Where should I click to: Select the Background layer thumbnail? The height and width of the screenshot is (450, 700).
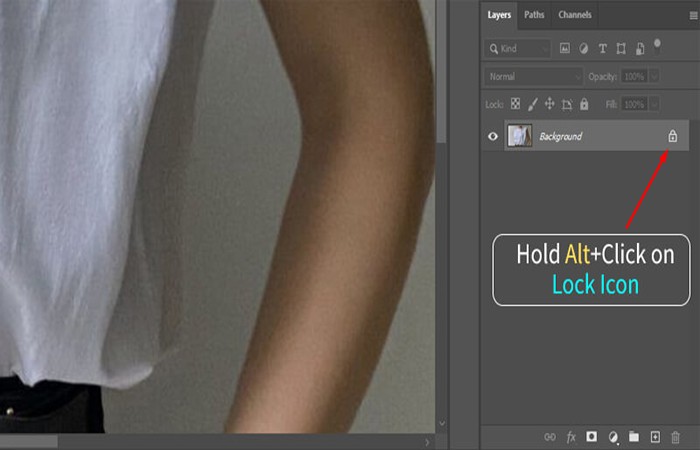coord(520,136)
